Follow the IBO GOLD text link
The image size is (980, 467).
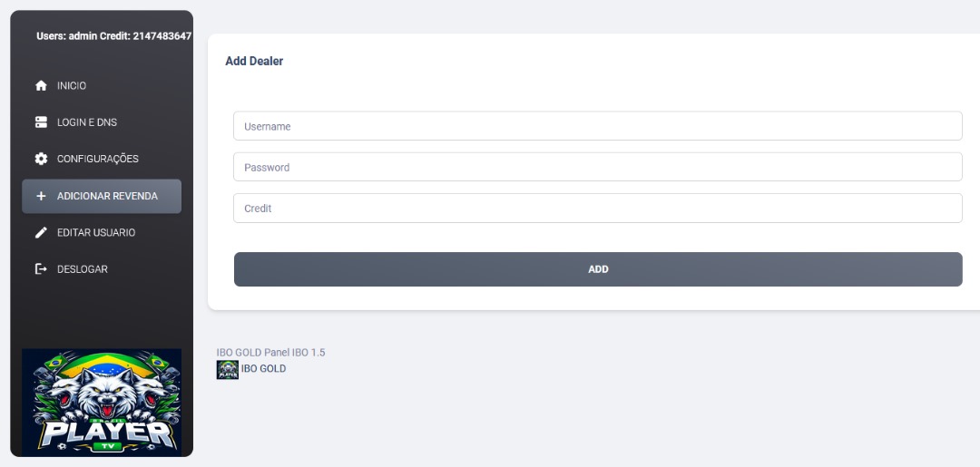pyautogui.click(x=263, y=369)
